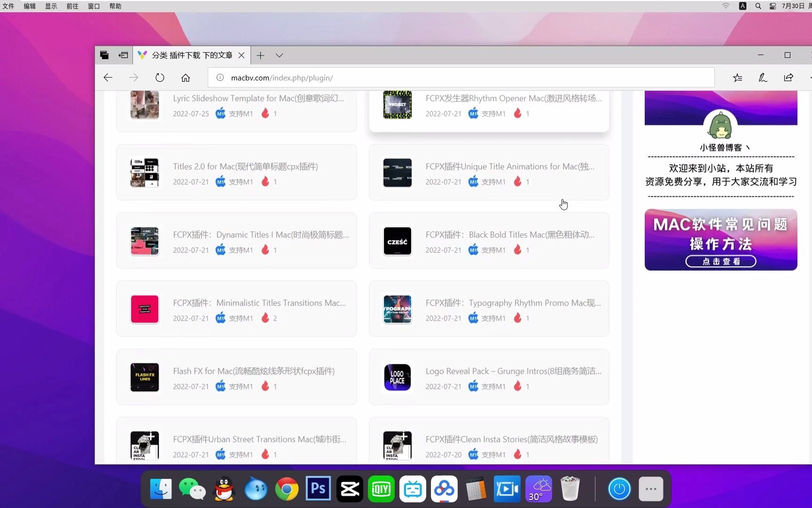The width and height of the screenshot is (812, 508).
Task: Open QQ penguin from the dock
Action: 224,489
